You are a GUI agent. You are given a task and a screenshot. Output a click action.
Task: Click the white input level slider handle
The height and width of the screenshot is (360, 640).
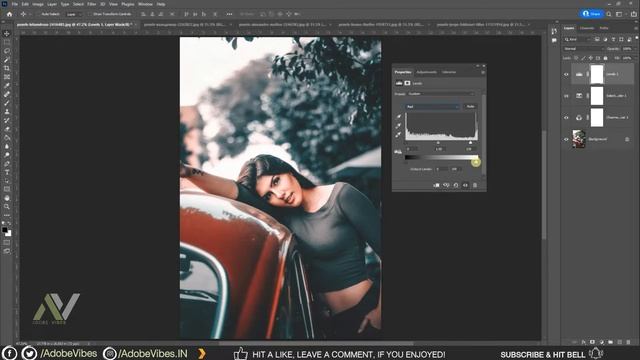470,142
